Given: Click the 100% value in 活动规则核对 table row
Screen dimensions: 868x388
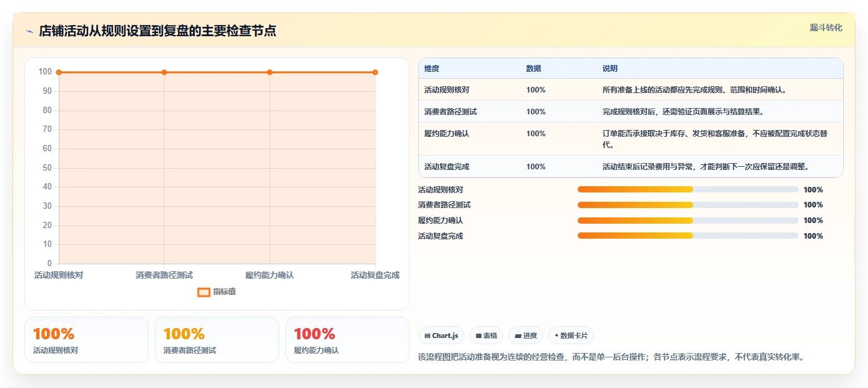Looking at the screenshot, I should coord(536,90).
